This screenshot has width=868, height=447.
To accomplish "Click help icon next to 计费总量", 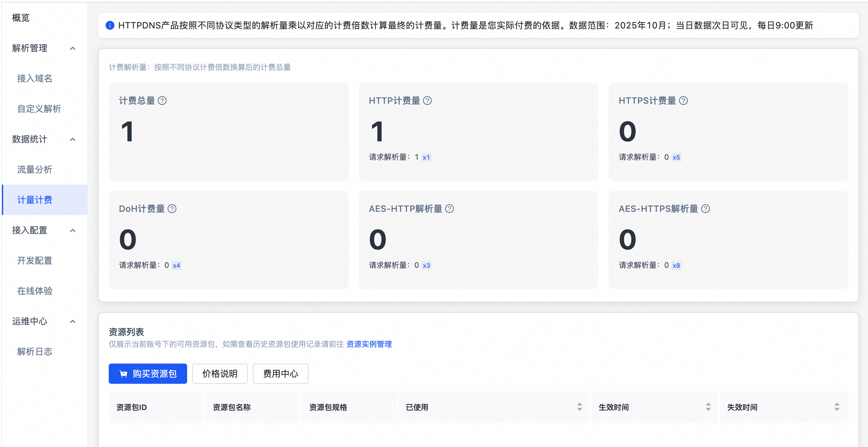I will point(162,101).
